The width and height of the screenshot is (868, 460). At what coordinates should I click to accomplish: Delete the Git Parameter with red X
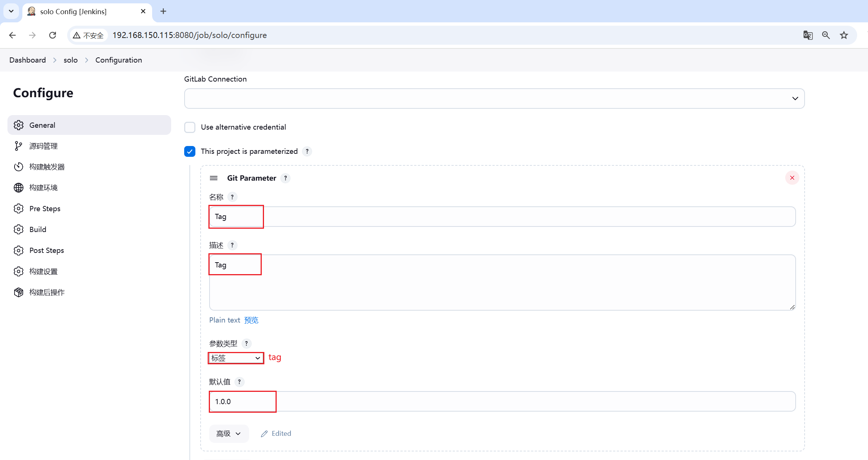point(792,178)
